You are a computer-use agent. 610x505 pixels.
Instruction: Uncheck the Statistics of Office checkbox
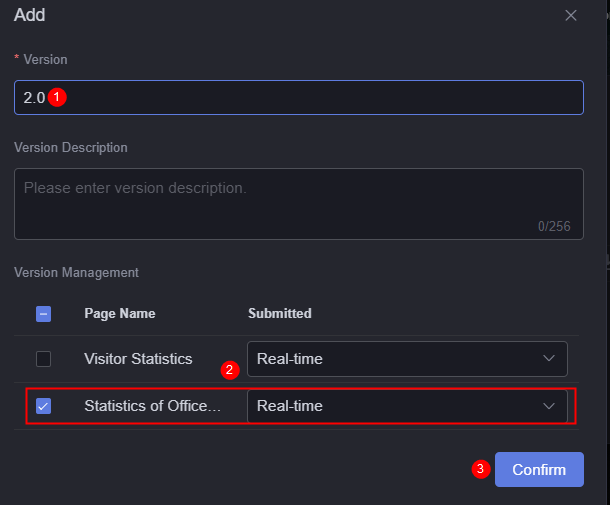(44, 406)
